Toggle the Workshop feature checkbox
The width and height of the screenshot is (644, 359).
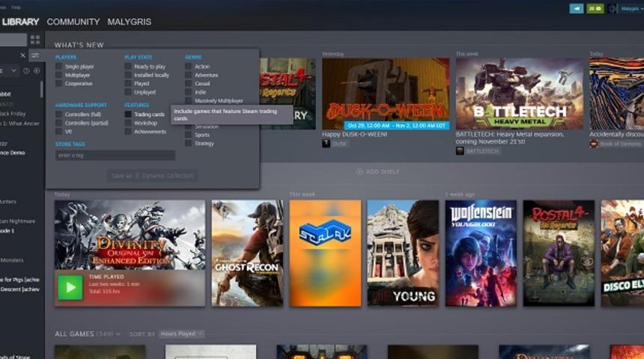coord(128,123)
